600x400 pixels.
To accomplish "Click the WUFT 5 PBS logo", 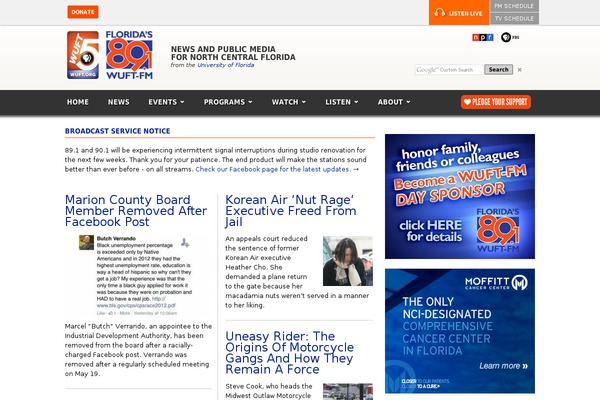I will point(83,55).
